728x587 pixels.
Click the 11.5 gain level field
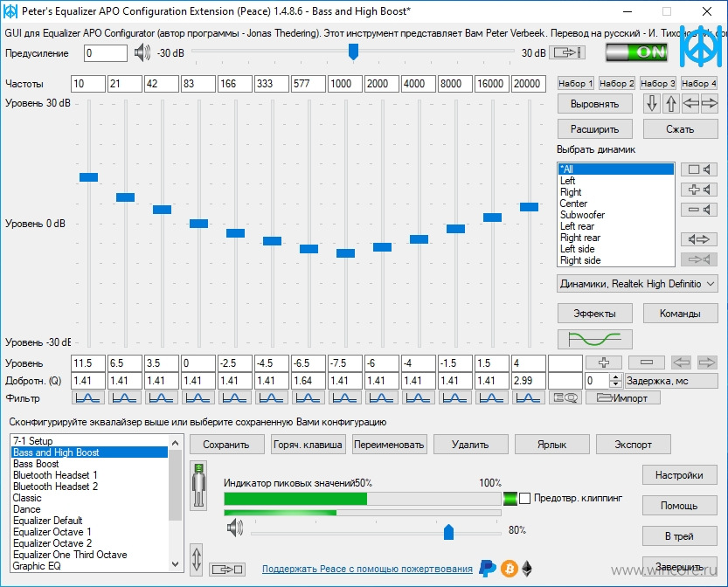pyautogui.click(x=87, y=363)
